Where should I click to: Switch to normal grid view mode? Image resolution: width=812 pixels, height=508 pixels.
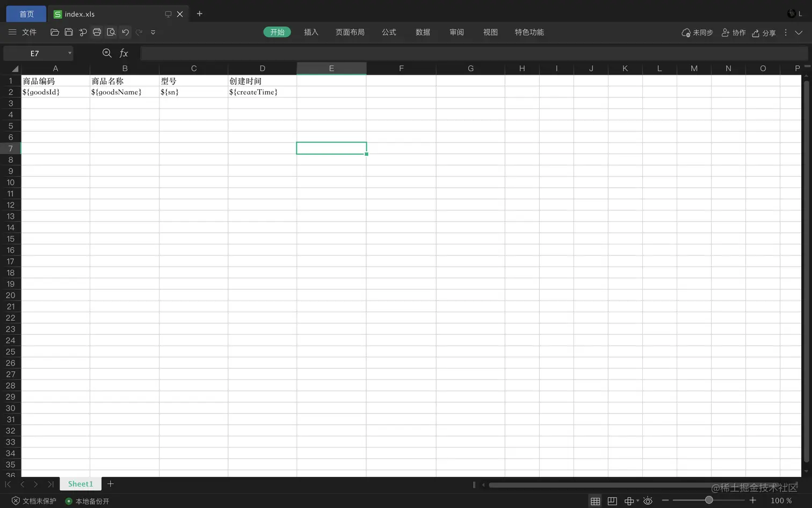click(x=595, y=500)
